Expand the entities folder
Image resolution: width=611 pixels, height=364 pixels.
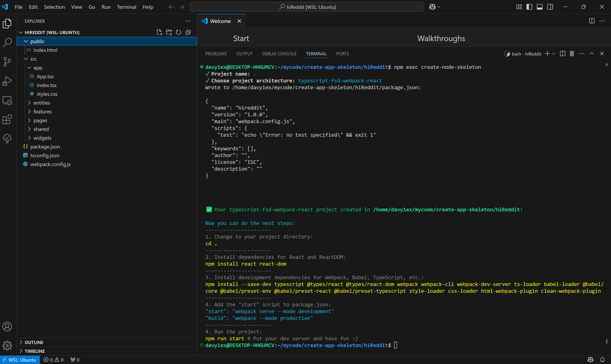[29, 103]
